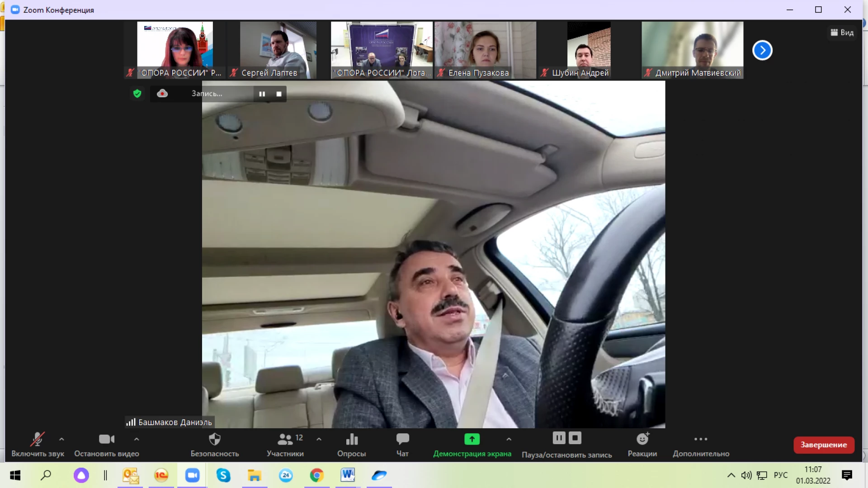Click the cloud recording icon
The image size is (868, 488).
pos(162,94)
